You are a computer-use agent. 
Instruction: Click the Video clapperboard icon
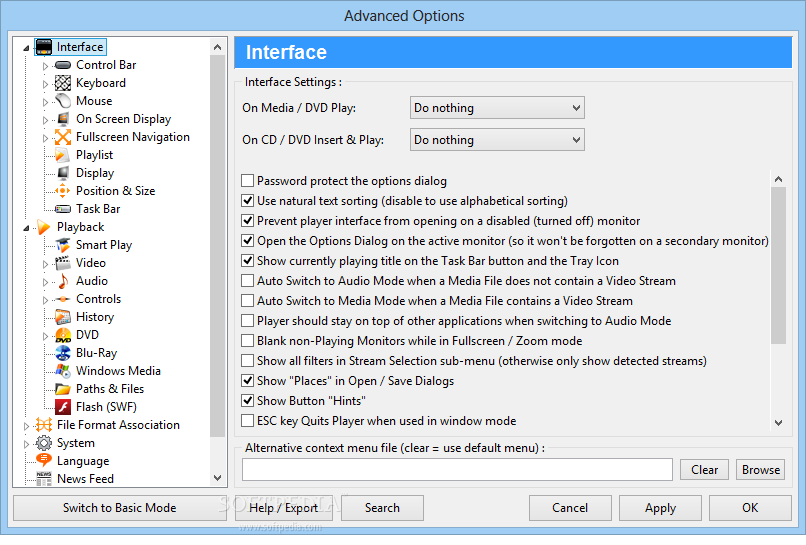pyautogui.click(x=63, y=263)
